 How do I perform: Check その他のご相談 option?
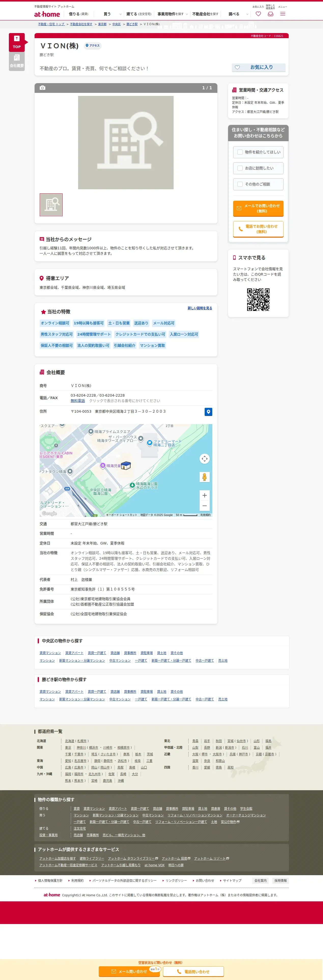[240, 184]
